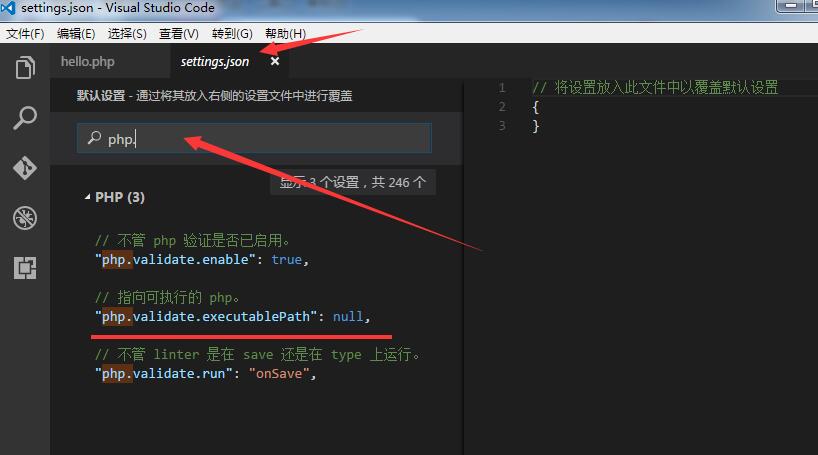
Task: Click the php.validate.run setting line
Action: pos(206,374)
